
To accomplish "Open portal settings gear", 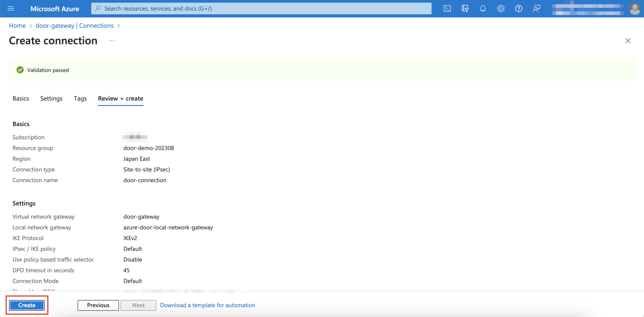I will click(500, 9).
